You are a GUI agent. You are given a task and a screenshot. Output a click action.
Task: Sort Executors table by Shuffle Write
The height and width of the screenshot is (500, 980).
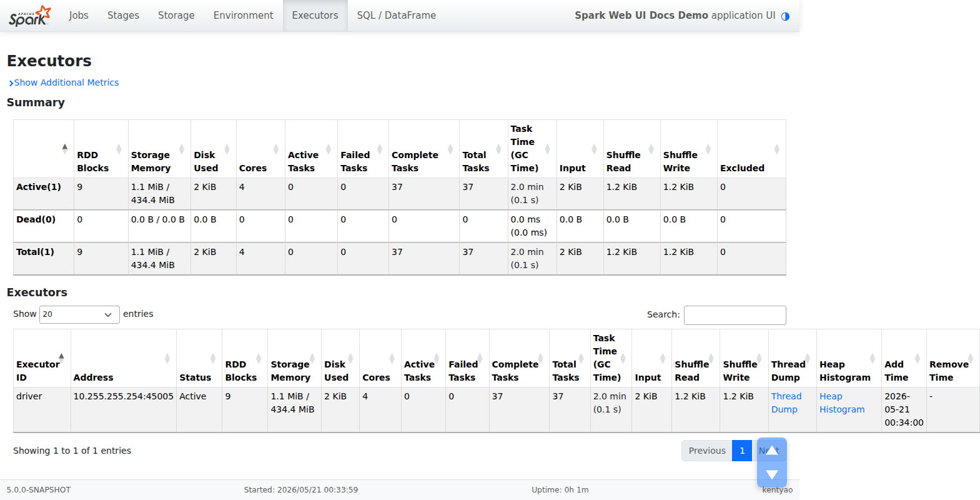pos(744,358)
